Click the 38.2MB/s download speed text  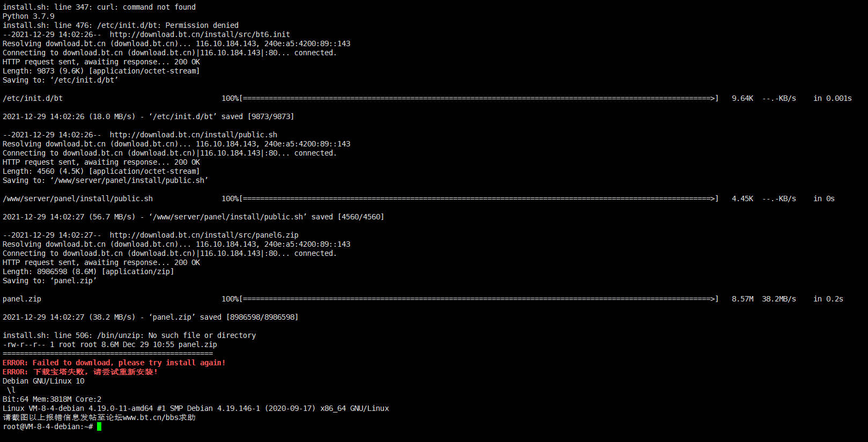pyautogui.click(x=779, y=299)
